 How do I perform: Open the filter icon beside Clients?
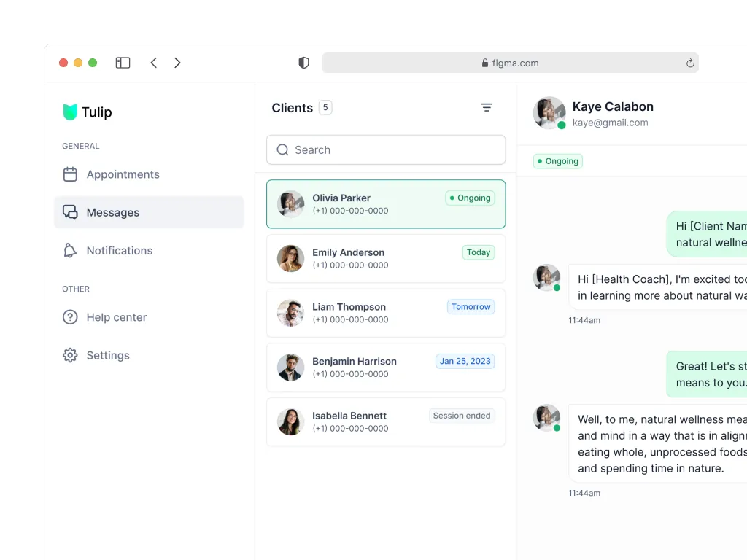click(487, 108)
